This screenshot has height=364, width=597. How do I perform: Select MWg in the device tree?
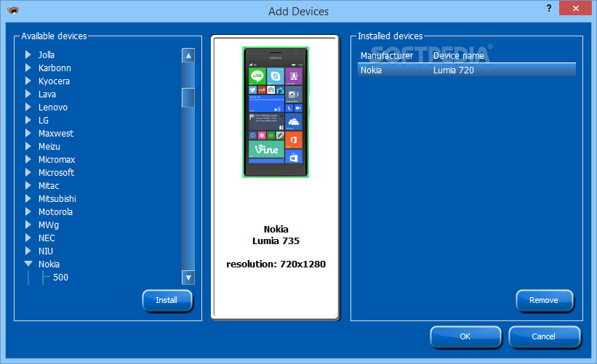click(48, 225)
